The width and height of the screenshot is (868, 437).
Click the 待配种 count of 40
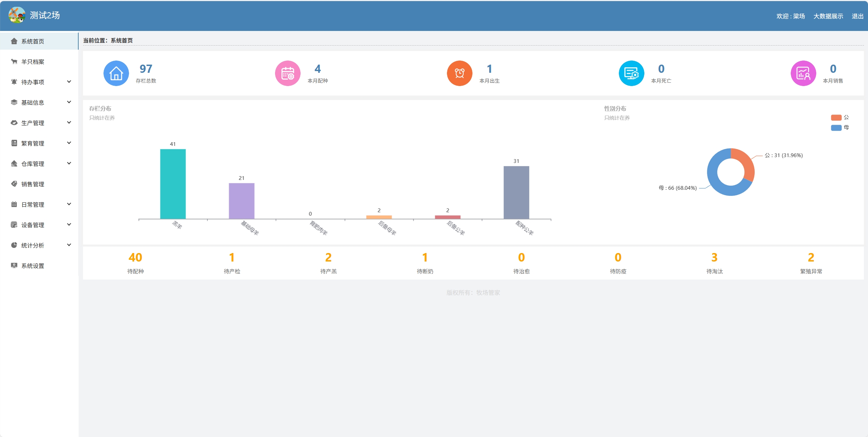(135, 258)
